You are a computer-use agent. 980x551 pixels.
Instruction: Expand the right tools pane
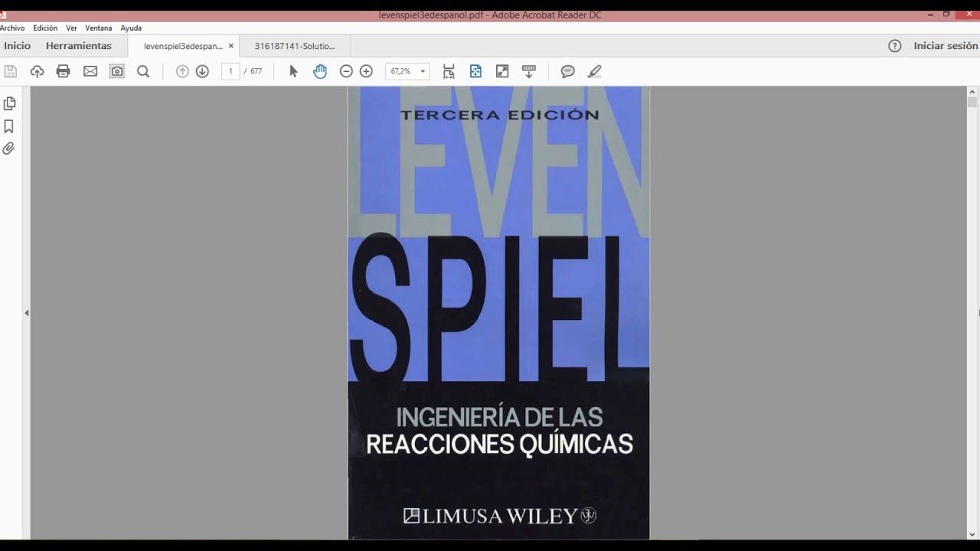click(x=978, y=313)
